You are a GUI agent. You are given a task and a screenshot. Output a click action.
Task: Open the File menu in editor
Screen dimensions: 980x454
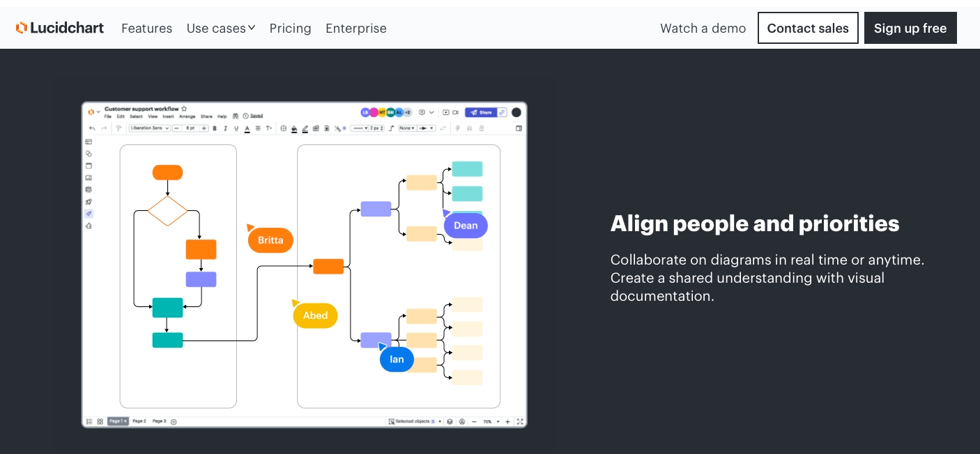coord(107,116)
